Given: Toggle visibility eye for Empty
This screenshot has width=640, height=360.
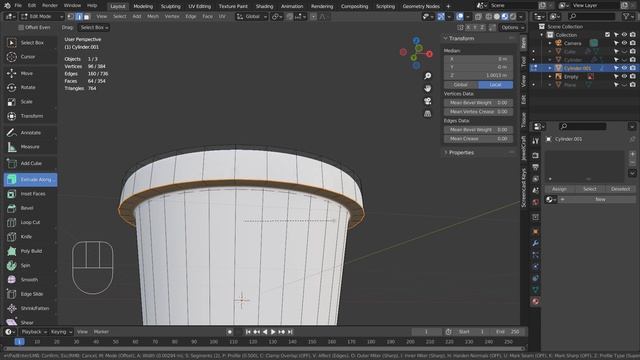Looking at the screenshot, I should tap(624, 76).
